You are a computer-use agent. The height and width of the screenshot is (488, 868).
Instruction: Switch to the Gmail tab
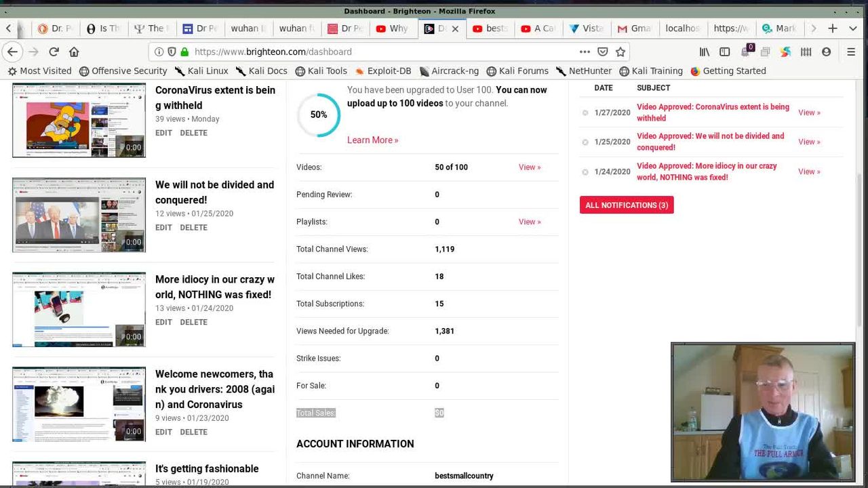point(633,28)
